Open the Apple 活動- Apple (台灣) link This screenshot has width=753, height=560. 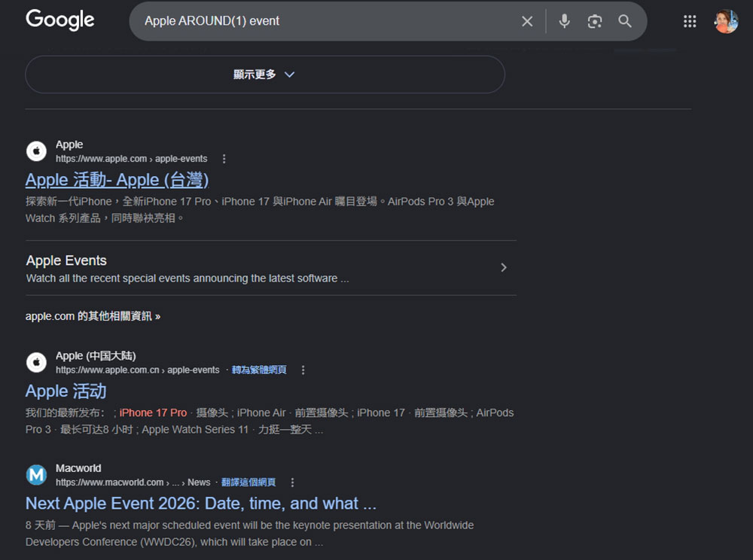pos(117,180)
